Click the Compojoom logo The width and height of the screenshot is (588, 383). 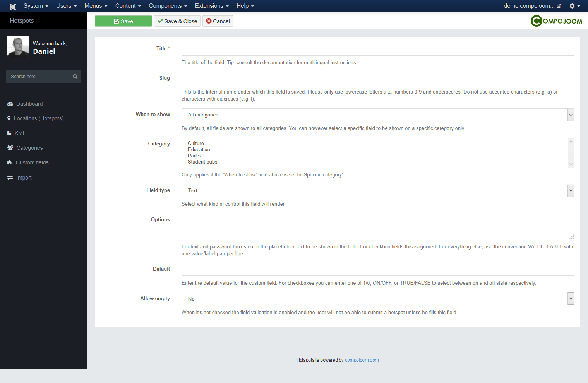556,21
